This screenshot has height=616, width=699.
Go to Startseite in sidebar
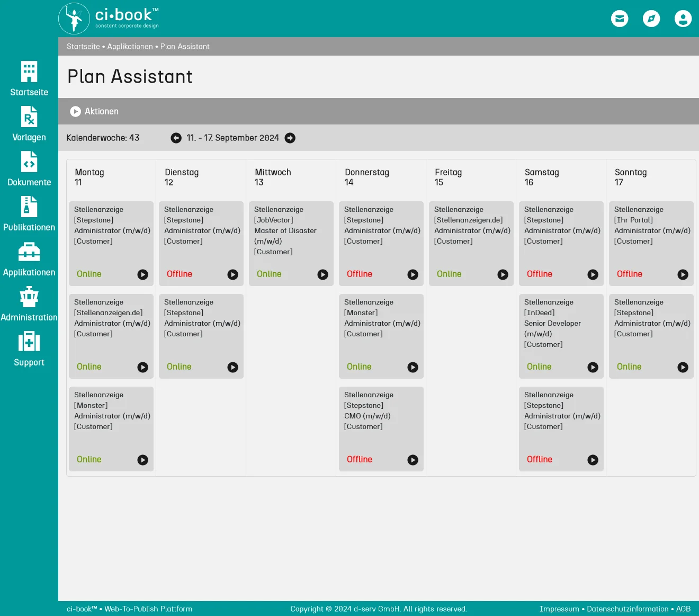[29, 78]
